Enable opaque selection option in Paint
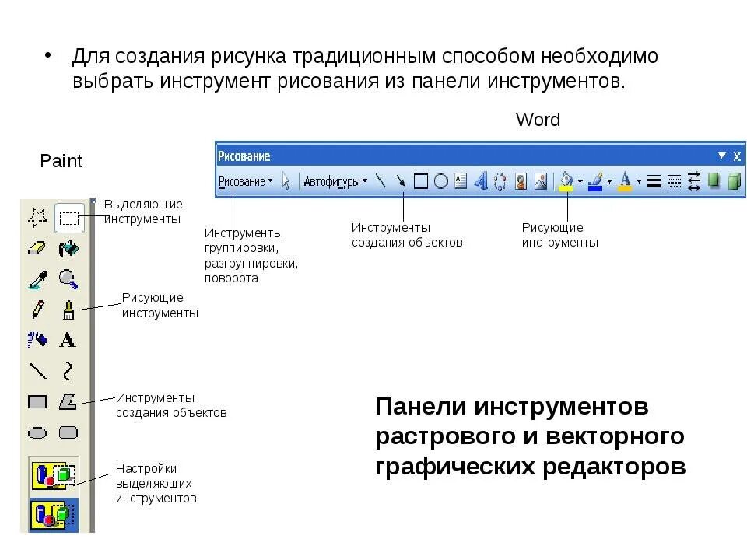 coord(54,474)
